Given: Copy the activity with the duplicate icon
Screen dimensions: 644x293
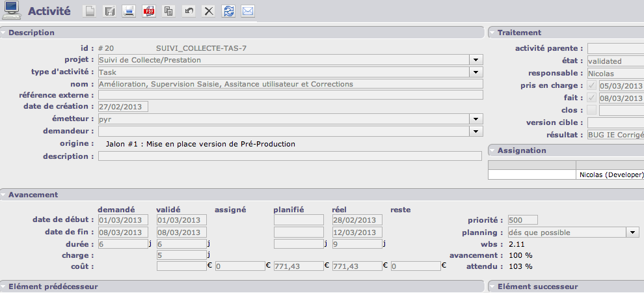Looking at the screenshot, I should click(168, 11).
